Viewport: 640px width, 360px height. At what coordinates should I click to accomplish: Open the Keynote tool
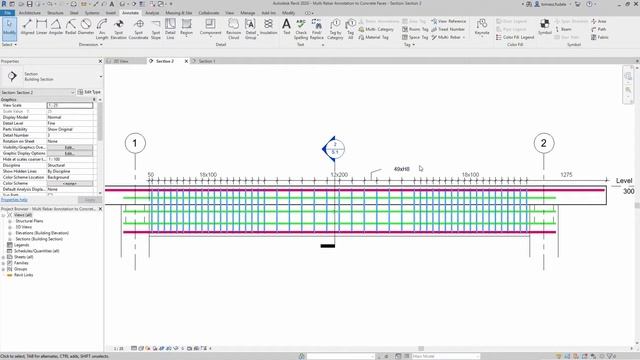pos(482,27)
